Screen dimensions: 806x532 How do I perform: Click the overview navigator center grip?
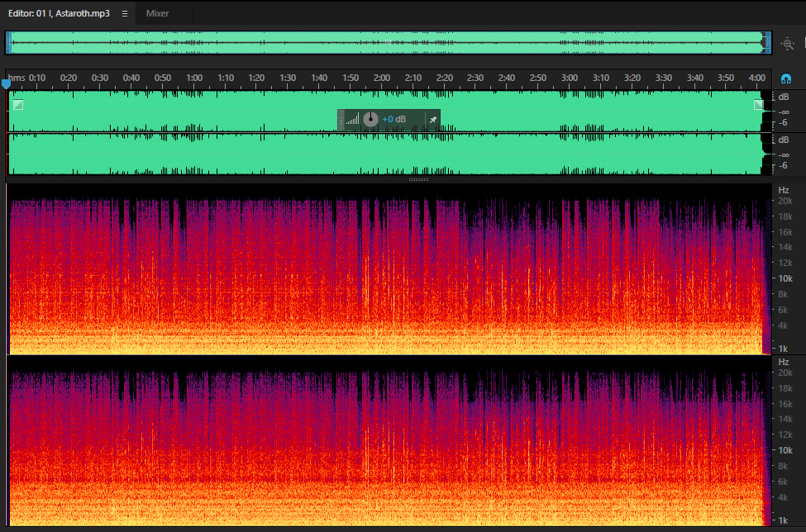(x=388, y=43)
